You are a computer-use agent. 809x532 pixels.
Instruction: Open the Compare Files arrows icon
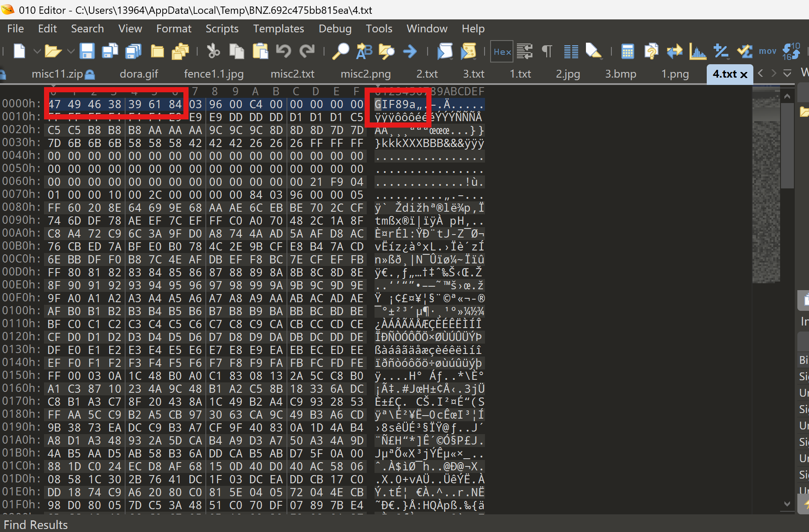[674, 51]
